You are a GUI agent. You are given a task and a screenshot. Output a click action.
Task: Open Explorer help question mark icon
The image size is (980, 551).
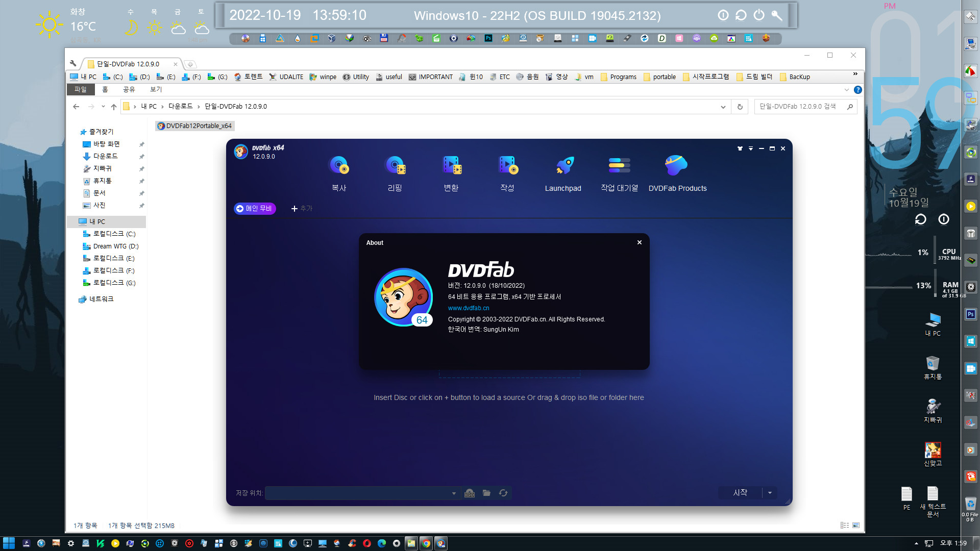tap(858, 90)
